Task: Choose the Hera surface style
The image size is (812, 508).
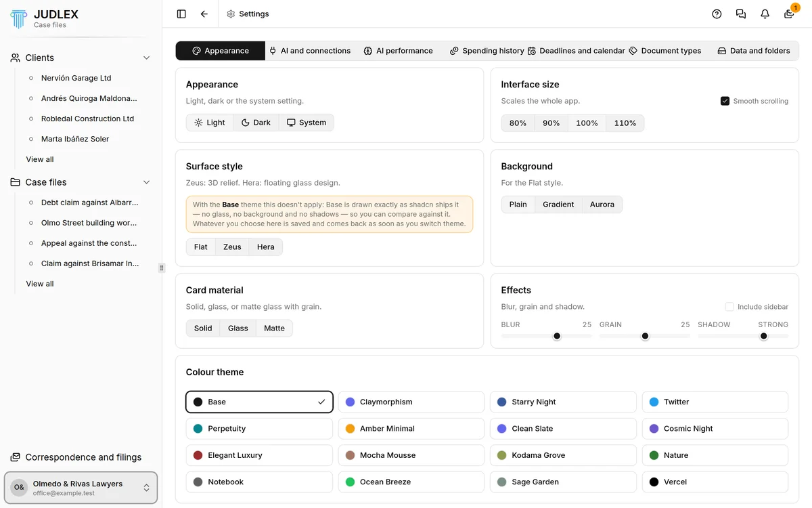Action: (x=266, y=247)
